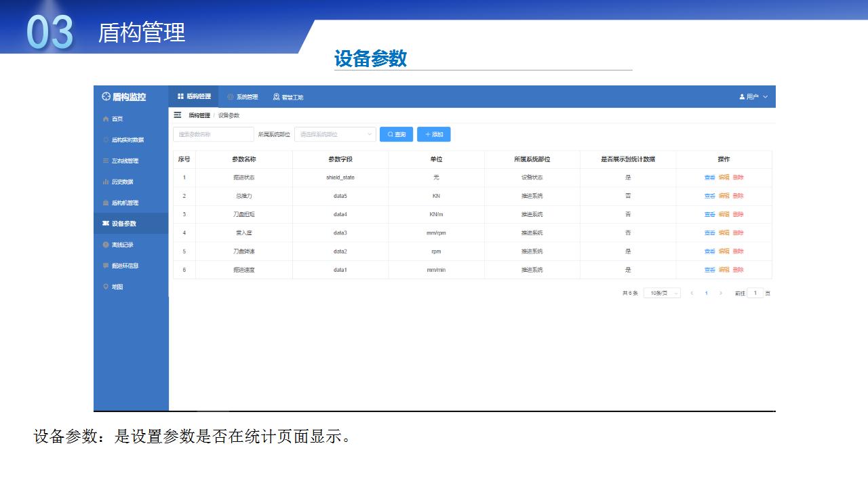Image resolution: width=868 pixels, height=488 pixels.
Task: Open 首页 from the sidebar
Action: pyautogui.click(x=117, y=119)
